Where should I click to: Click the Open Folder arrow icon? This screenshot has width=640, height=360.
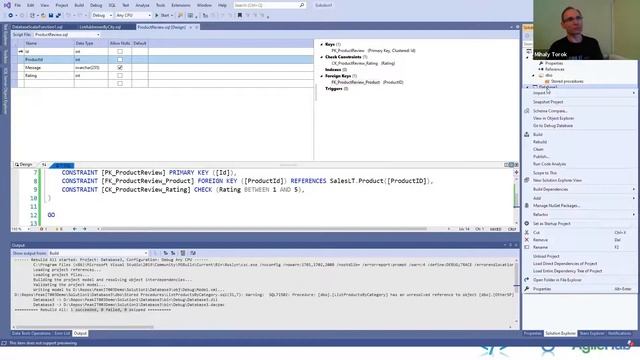[527, 280]
